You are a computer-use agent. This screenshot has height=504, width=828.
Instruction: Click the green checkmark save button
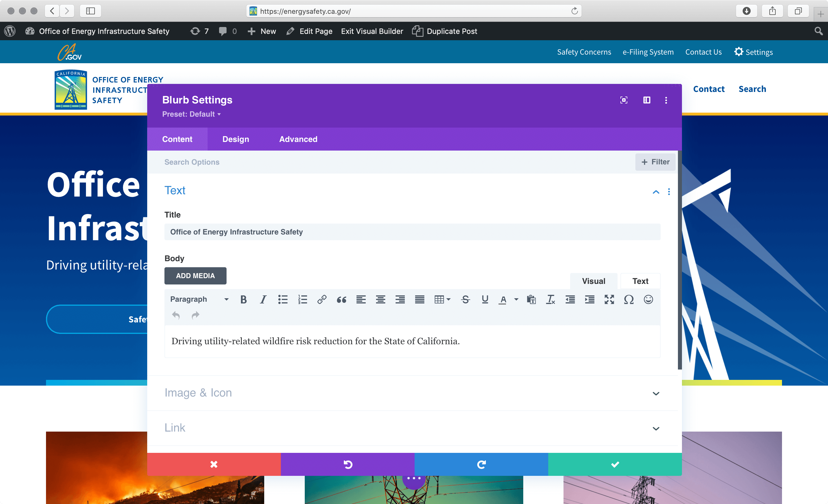click(x=614, y=464)
